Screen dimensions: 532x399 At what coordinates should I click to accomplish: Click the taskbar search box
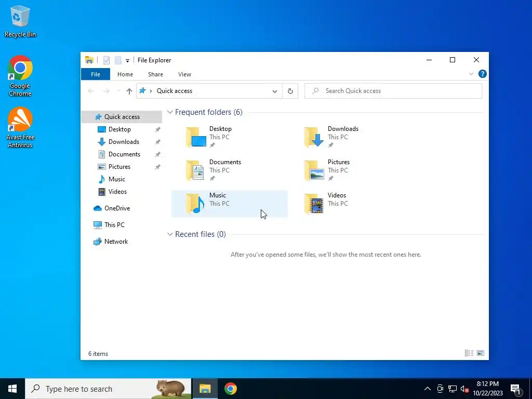[x=108, y=389]
